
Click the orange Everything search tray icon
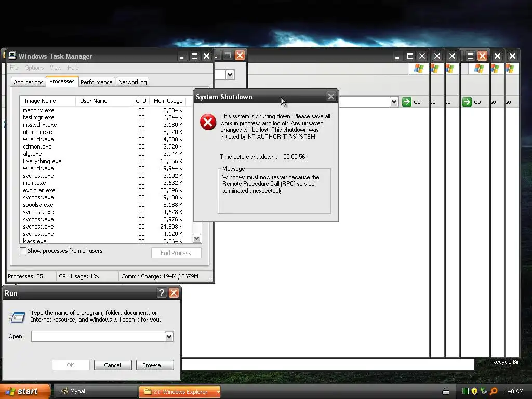click(494, 391)
